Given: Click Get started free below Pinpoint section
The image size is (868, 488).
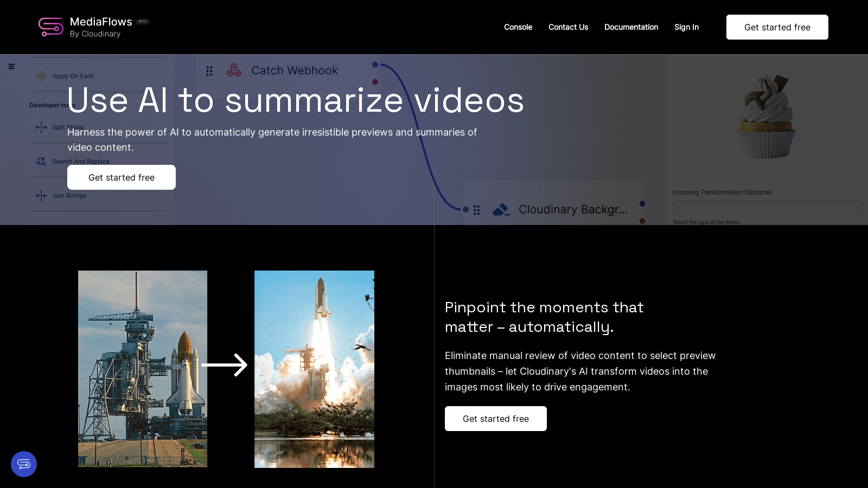Looking at the screenshot, I should (496, 419).
